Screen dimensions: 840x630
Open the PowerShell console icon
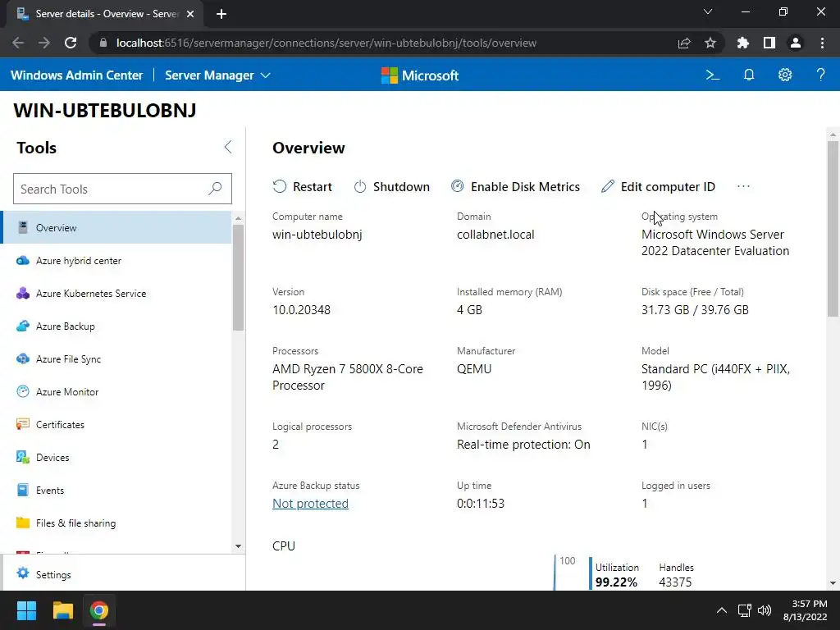tap(713, 75)
